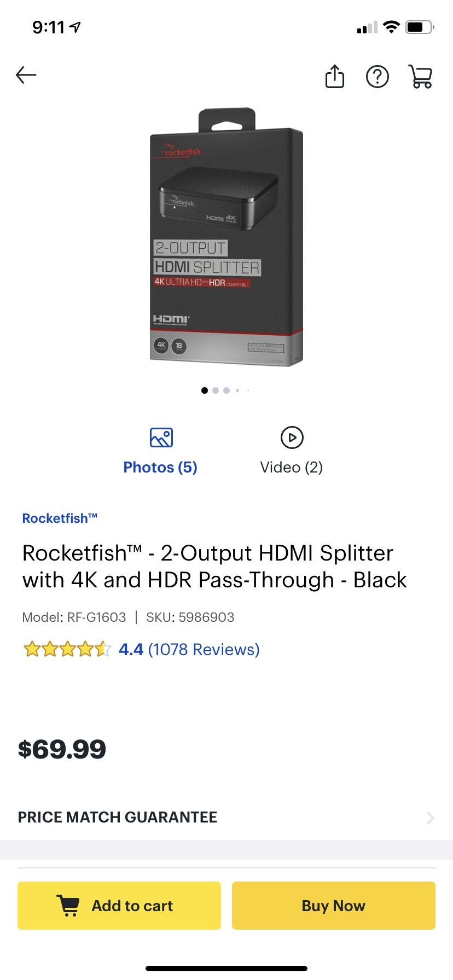
Task: Switch to the Video (2) tab
Action: 292,467
